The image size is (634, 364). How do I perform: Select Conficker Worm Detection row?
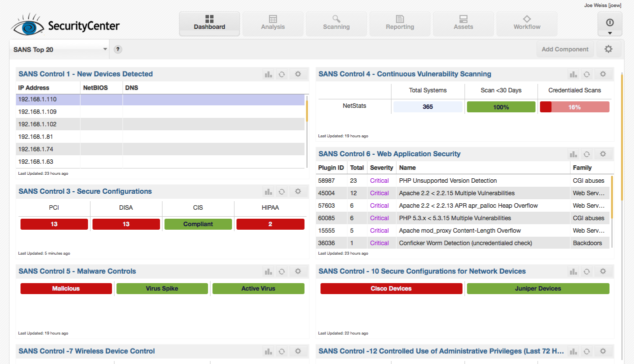pyautogui.click(x=463, y=243)
